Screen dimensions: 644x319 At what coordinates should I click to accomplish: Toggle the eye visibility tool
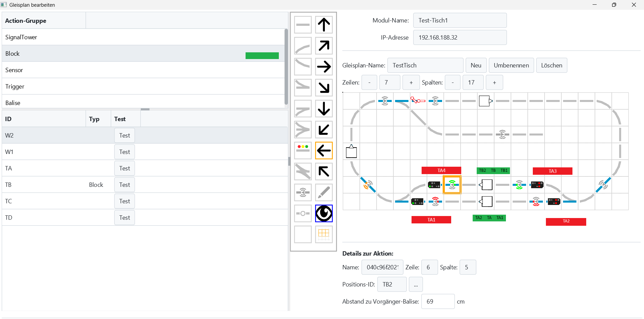(324, 213)
